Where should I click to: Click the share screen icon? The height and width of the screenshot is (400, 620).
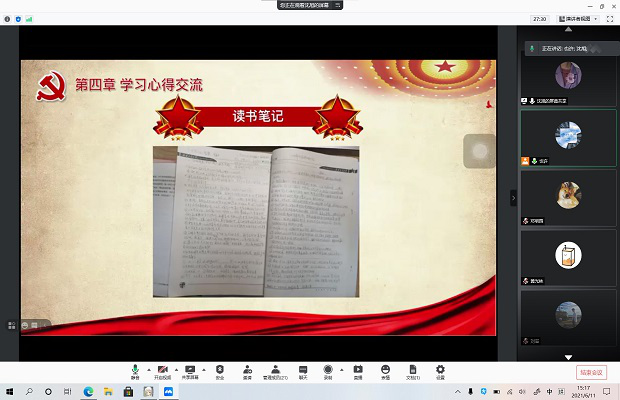[x=190, y=371]
